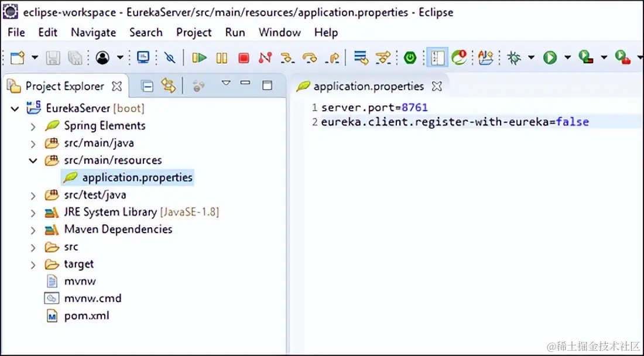This screenshot has height=356, width=644.
Task: Select the pom.xml file
Action: (87, 316)
